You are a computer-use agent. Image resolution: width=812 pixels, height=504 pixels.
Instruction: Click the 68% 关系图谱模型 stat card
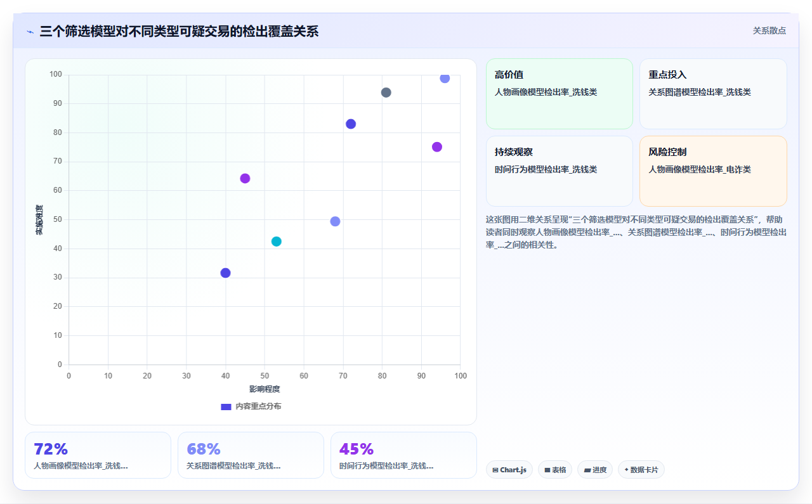click(x=251, y=455)
